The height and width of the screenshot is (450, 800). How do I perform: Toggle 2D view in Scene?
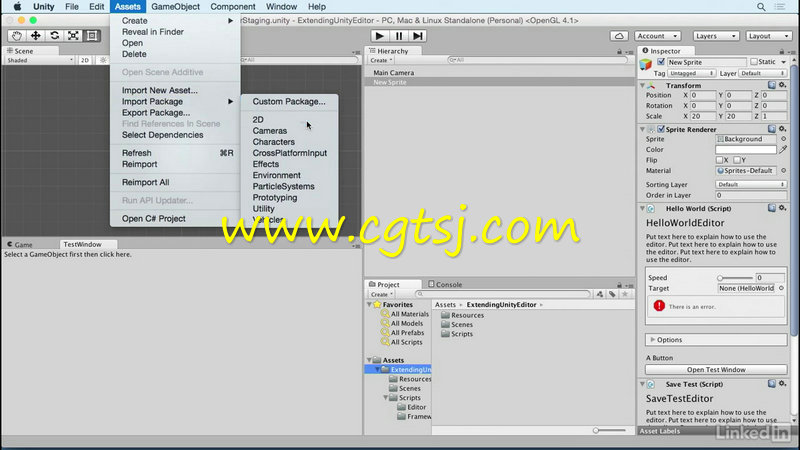[x=85, y=60]
